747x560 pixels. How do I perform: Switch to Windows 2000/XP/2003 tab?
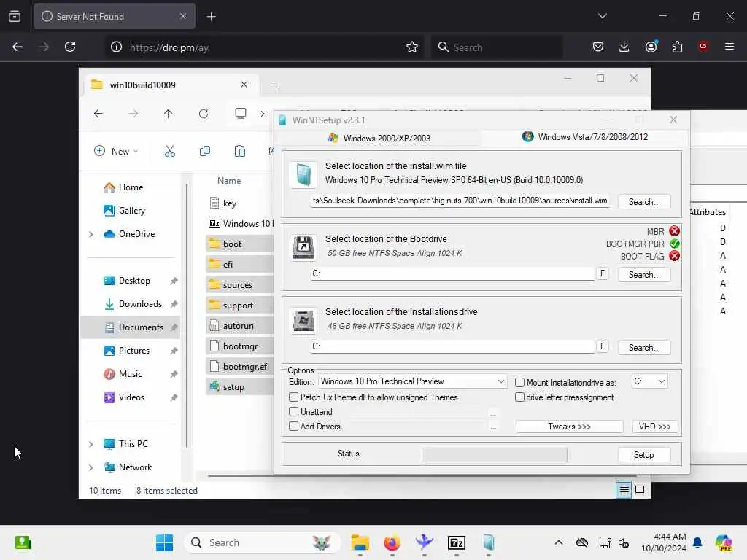379,138
